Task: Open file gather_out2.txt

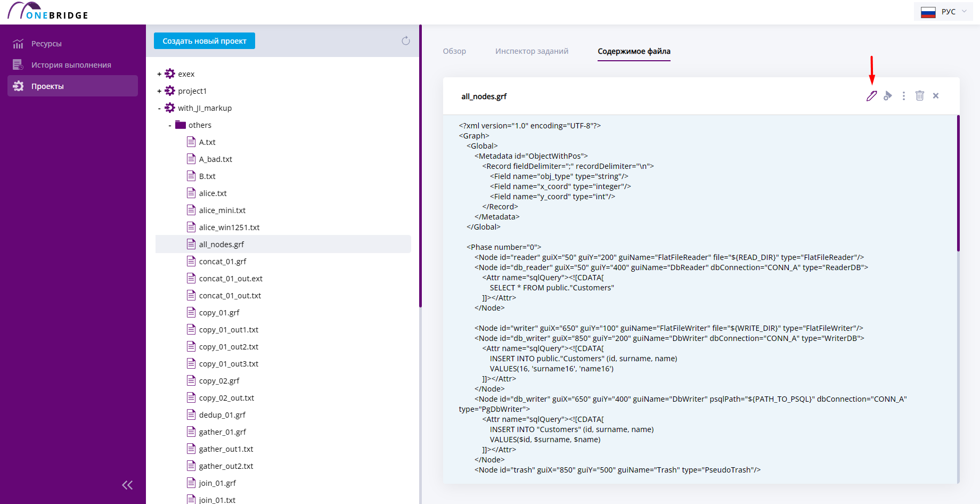Action: pos(226,466)
